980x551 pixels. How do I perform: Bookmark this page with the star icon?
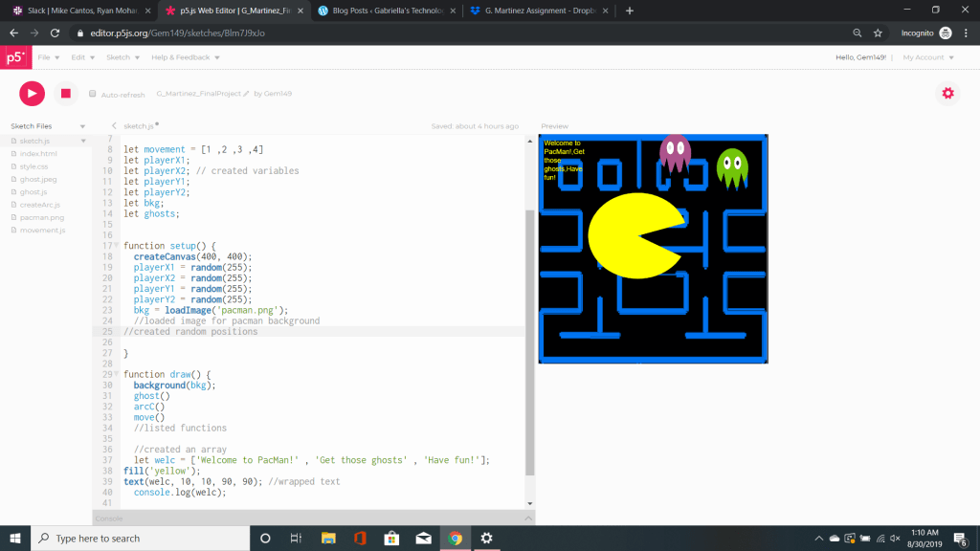point(878,33)
